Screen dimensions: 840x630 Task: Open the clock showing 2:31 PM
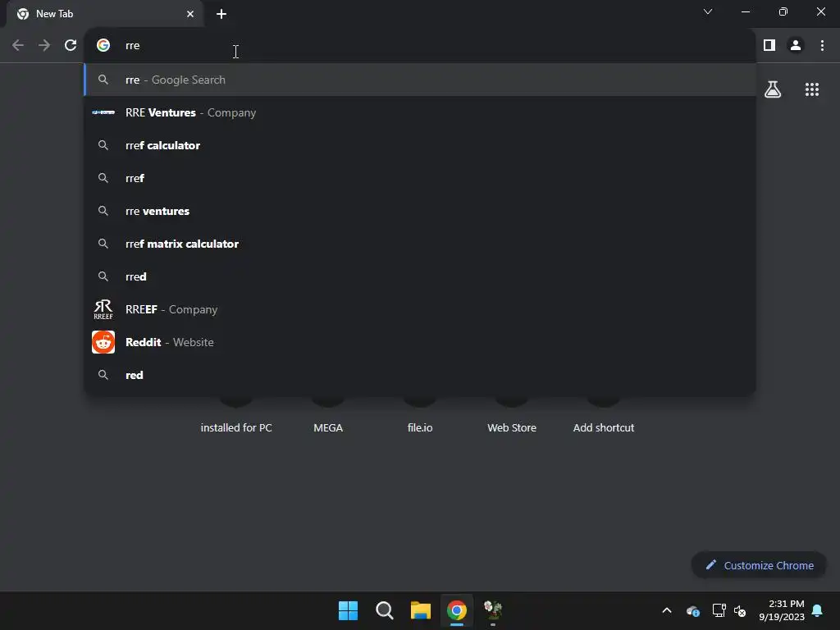[x=782, y=610]
